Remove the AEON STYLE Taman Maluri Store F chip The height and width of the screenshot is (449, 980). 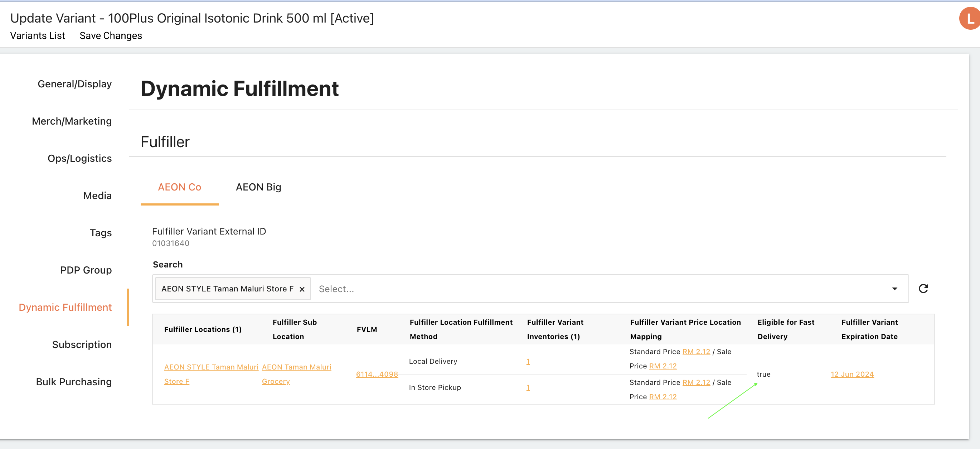[302, 289]
